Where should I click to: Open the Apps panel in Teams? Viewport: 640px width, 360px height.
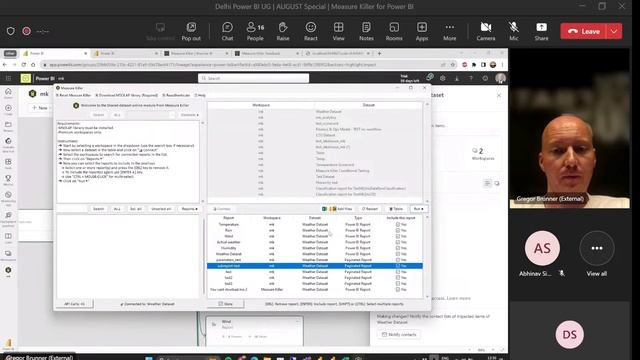click(x=422, y=31)
